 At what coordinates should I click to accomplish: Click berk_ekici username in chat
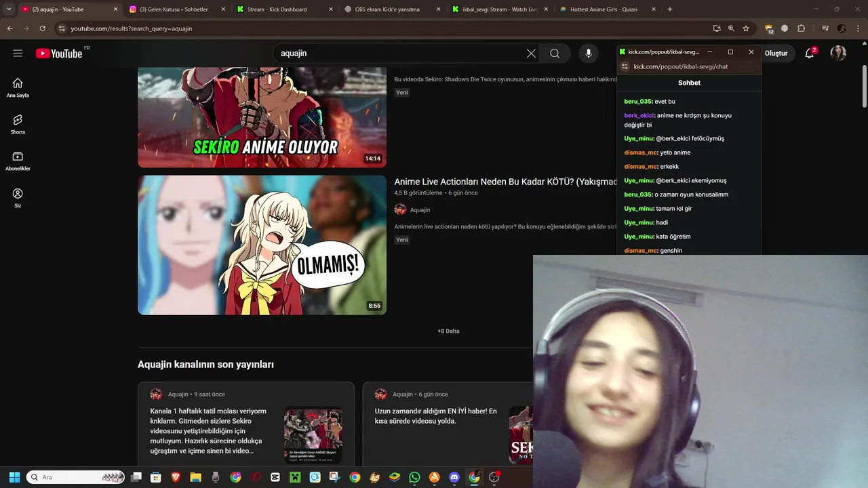(x=639, y=115)
